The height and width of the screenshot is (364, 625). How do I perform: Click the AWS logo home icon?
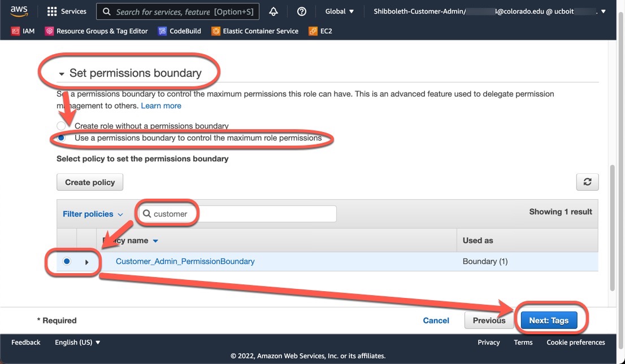tap(19, 11)
